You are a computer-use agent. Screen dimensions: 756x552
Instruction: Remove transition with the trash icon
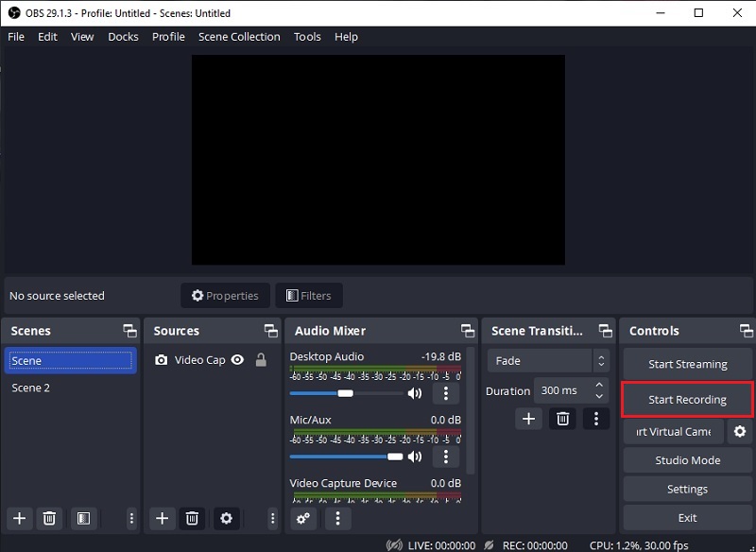[x=562, y=419]
